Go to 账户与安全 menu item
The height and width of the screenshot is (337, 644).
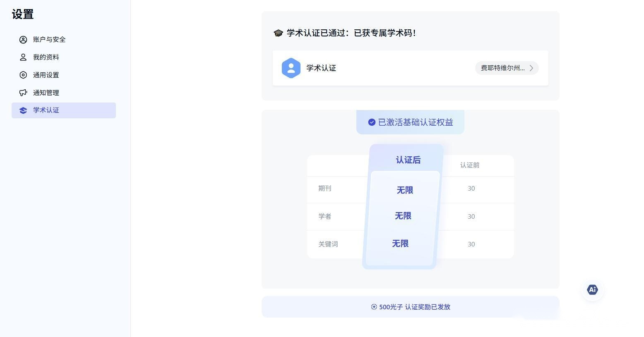tap(64, 40)
